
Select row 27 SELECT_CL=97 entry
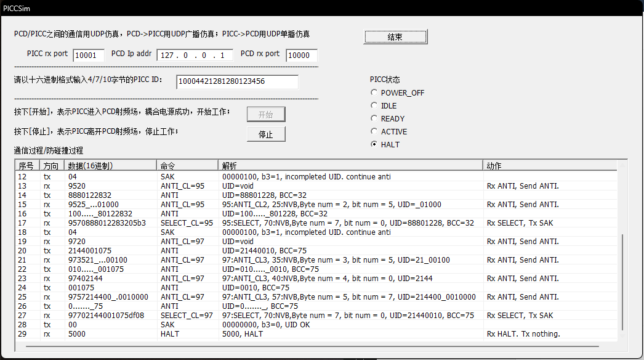tap(186, 316)
